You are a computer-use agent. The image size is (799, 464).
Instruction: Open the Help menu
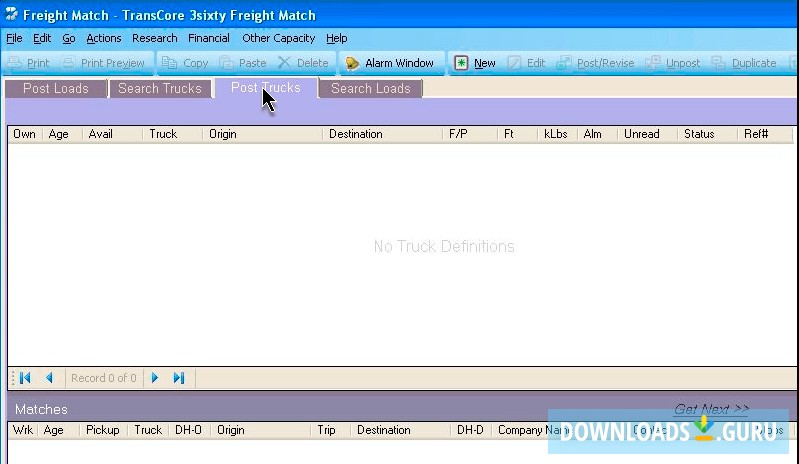coord(336,38)
